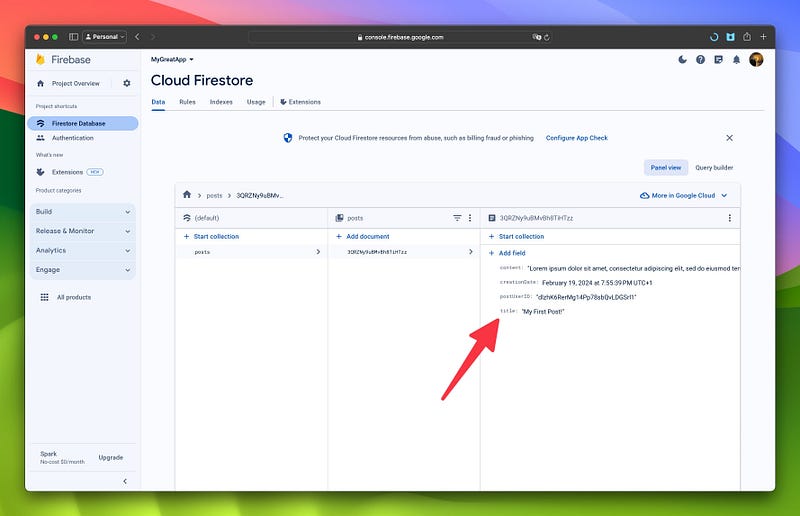
Task: Reload the page in Safari
Action: [547, 37]
